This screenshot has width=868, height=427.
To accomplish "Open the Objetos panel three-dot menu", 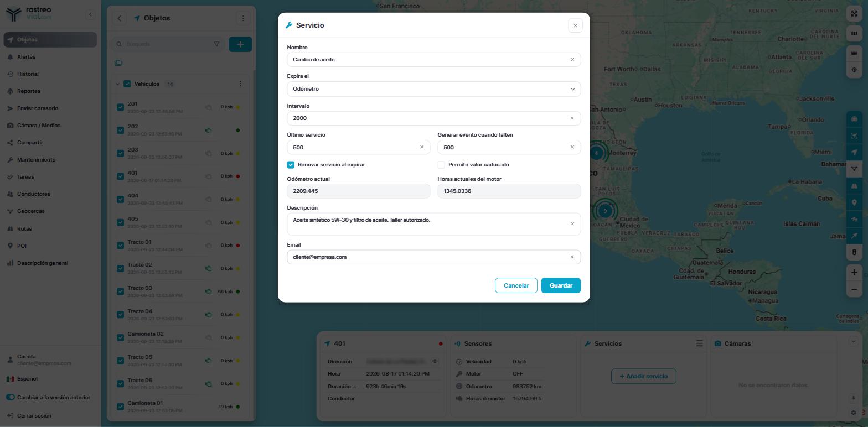I will 243,18.
